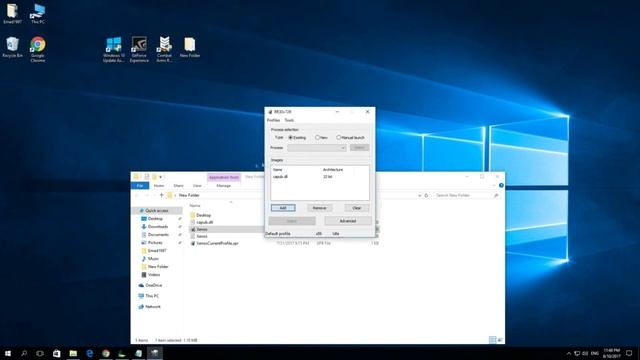Switch to the Share ribbon tab

[178, 186]
